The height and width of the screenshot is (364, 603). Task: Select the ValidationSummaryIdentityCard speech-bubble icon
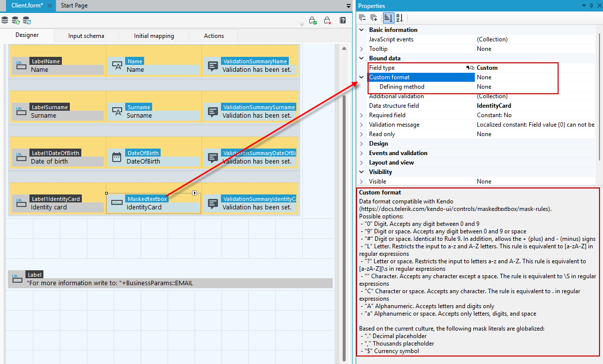[213, 203]
